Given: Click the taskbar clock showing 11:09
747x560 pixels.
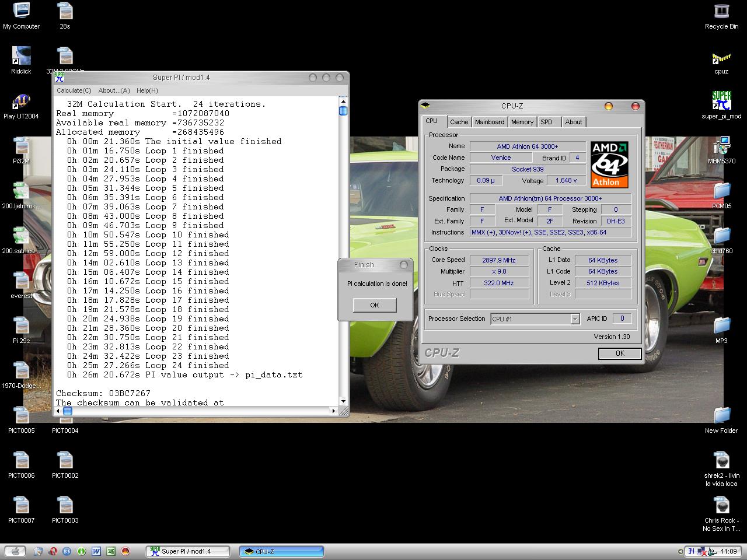Looking at the screenshot, I should pos(728,551).
